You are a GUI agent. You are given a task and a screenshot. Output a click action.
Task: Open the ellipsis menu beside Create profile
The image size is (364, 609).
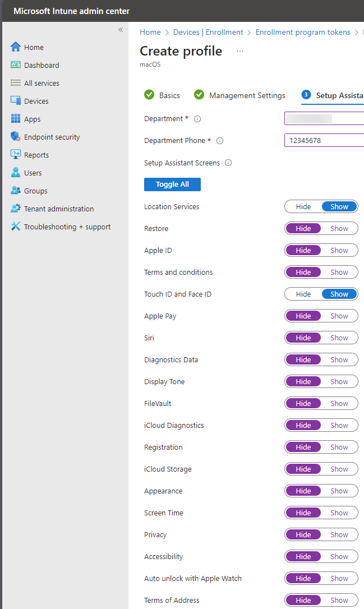[x=240, y=51]
